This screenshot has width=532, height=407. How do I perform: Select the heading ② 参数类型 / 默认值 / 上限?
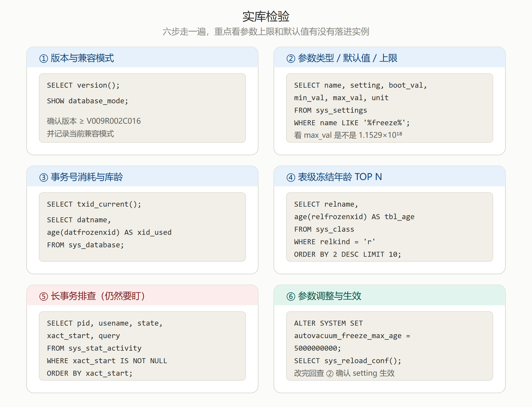click(342, 58)
